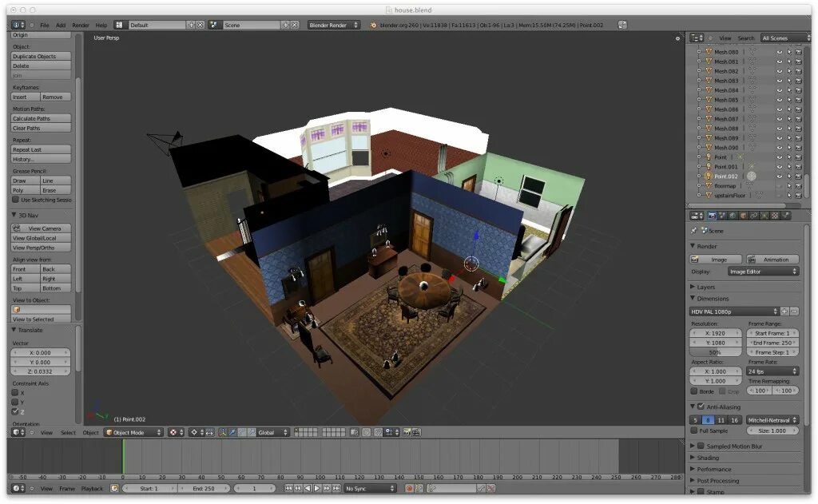Open the All Scenes outliner dropdown
This screenshot has height=504, width=818.
point(785,38)
